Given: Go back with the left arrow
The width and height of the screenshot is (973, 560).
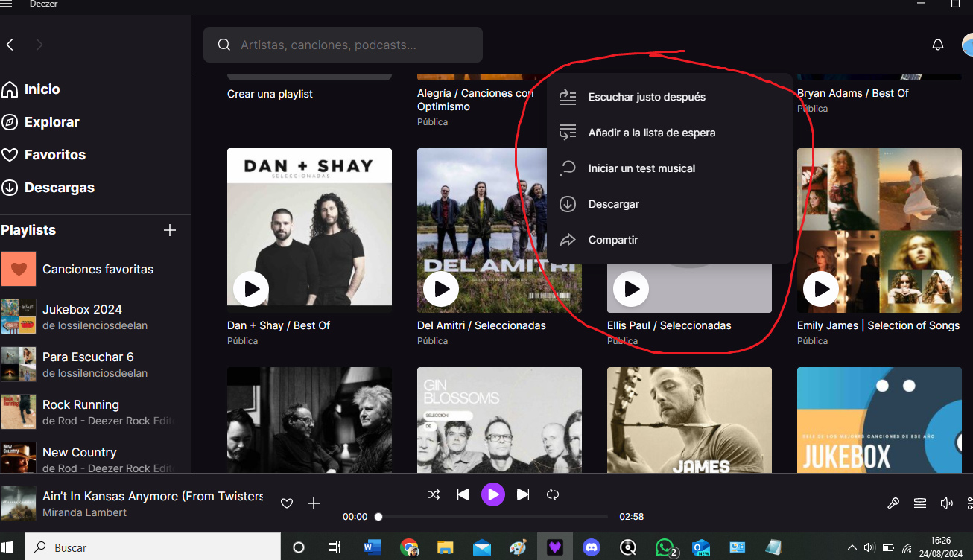Looking at the screenshot, I should pos(10,45).
